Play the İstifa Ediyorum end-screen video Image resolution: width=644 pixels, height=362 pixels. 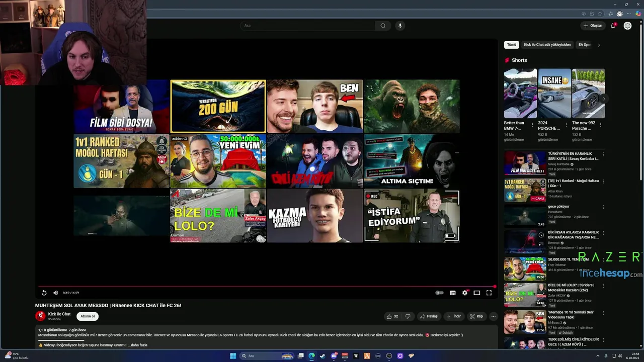coord(412,215)
